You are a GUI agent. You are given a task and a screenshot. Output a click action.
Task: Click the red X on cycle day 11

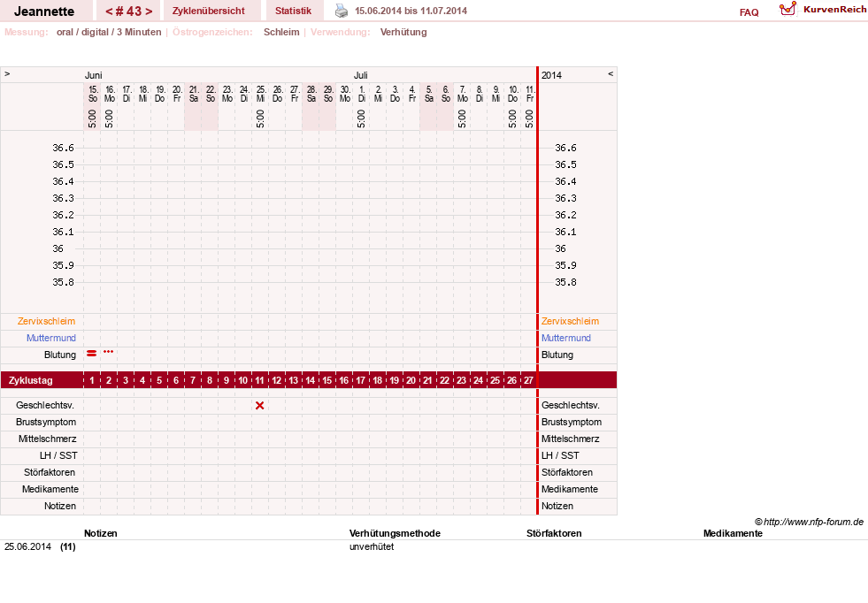259,406
